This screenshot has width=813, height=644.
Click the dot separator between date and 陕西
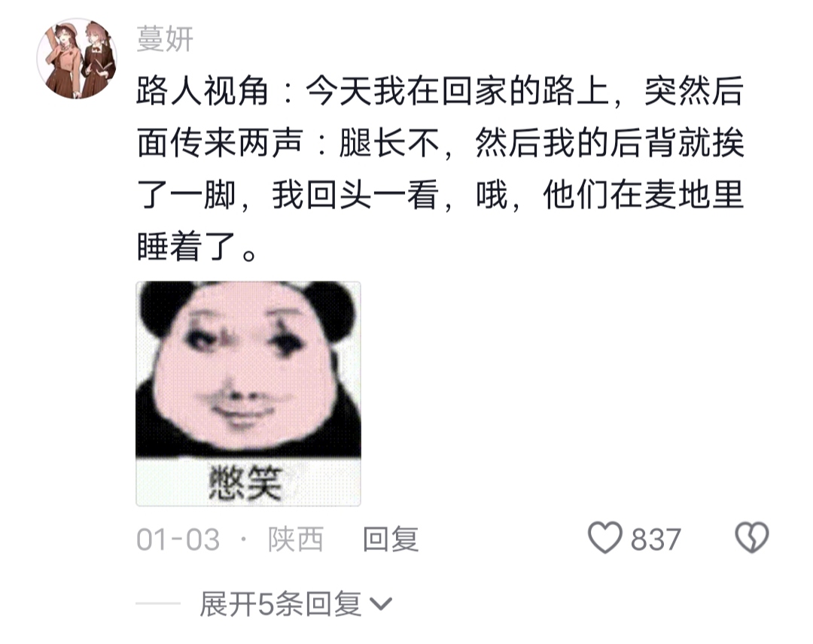[x=244, y=539]
